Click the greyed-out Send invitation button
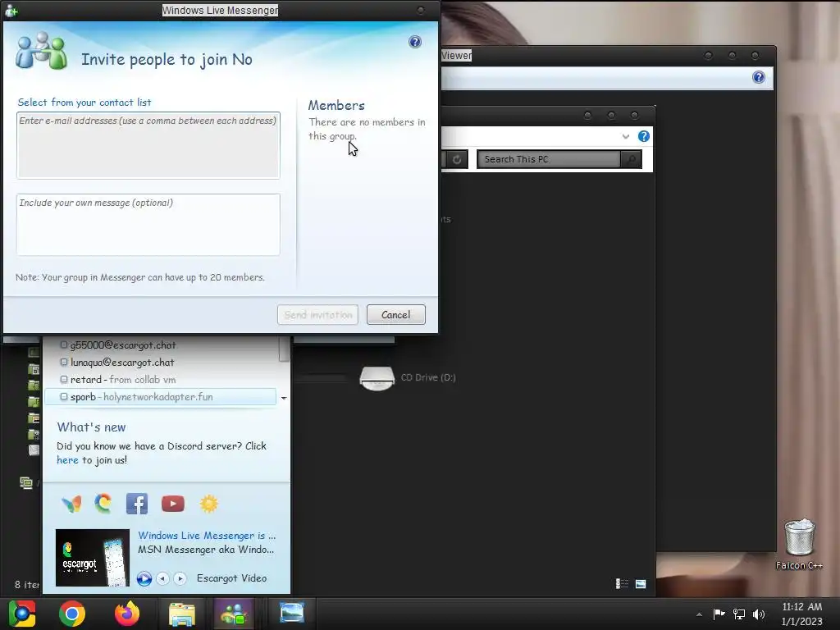Image resolution: width=840 pixels, height=630 pixels. [317, 314]
